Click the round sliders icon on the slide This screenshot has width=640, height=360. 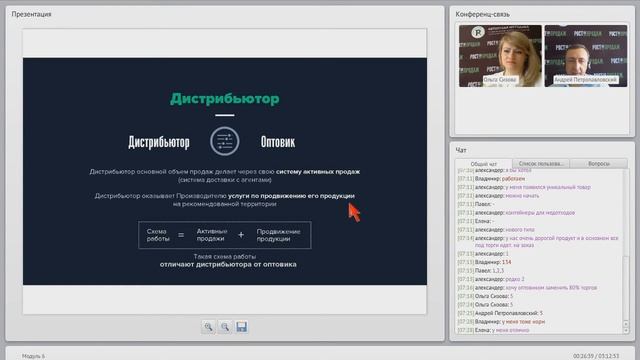[224, 141]
